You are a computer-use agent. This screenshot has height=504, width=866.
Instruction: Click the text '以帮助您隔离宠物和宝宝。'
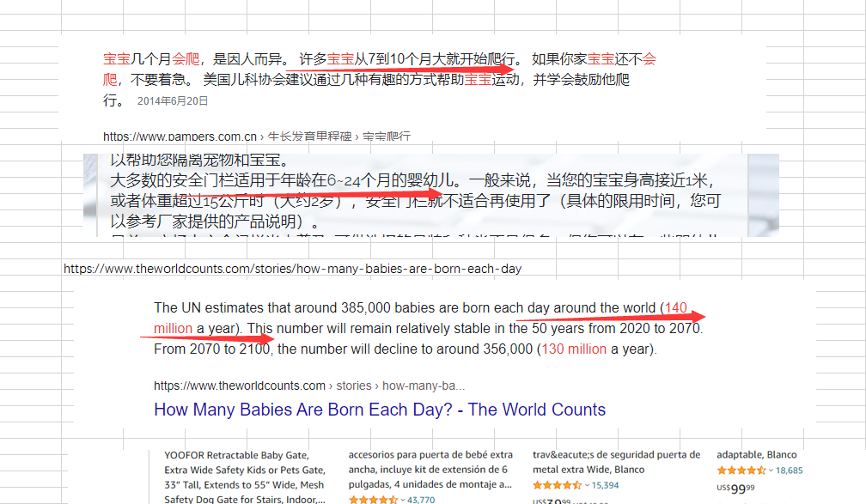[200, 160]
